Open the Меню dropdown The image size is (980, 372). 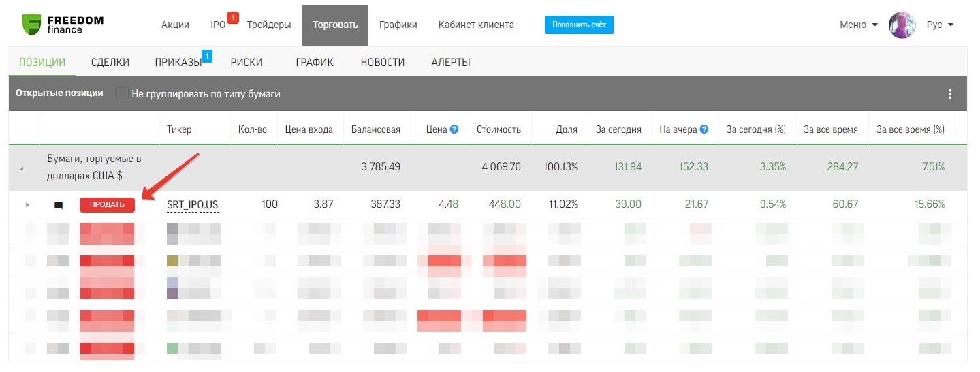click(858, 25)
